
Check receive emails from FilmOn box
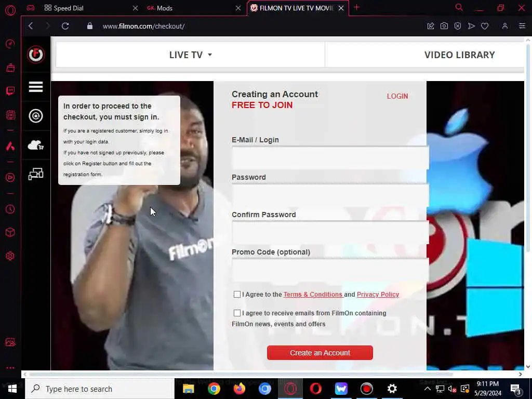coord(237,313)
